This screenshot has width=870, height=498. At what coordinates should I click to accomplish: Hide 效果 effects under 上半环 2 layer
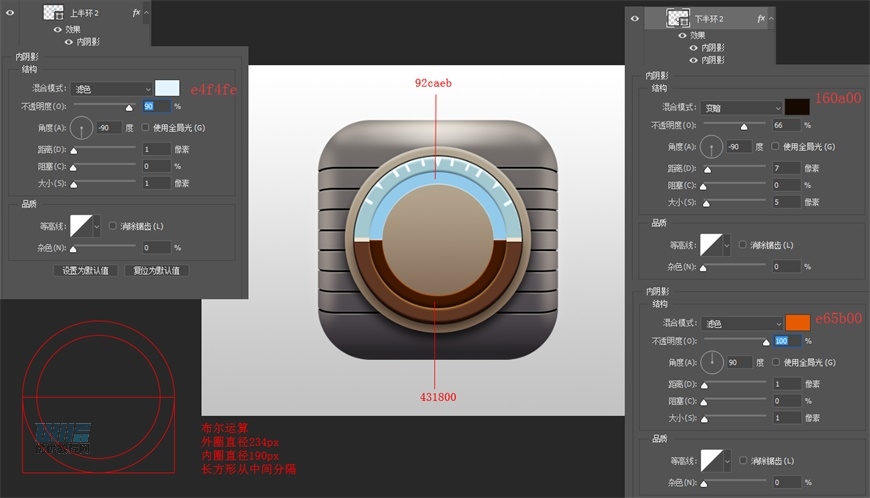tap(57, 30)
